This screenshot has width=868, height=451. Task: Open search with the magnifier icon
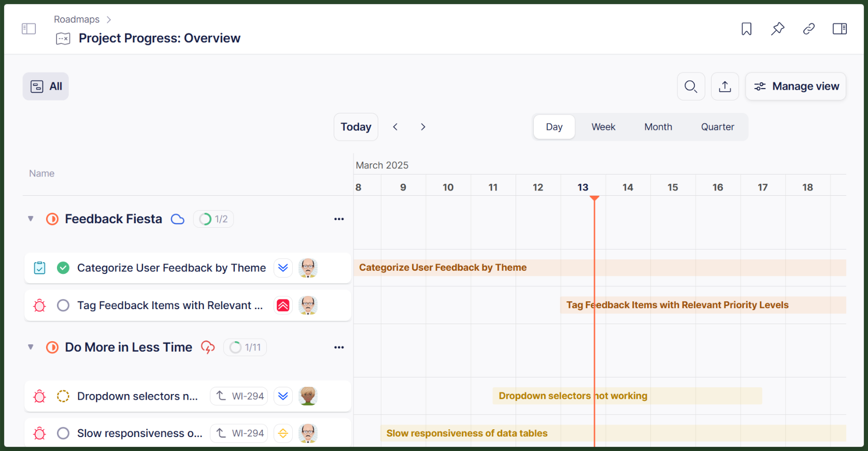691,86
